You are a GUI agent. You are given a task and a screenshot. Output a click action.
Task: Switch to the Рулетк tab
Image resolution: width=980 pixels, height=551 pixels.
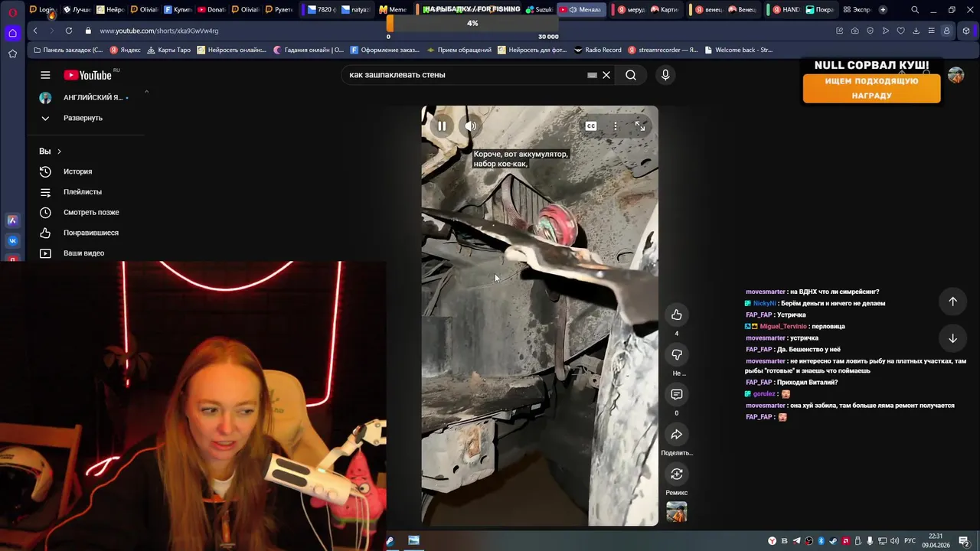coord(279,10)
